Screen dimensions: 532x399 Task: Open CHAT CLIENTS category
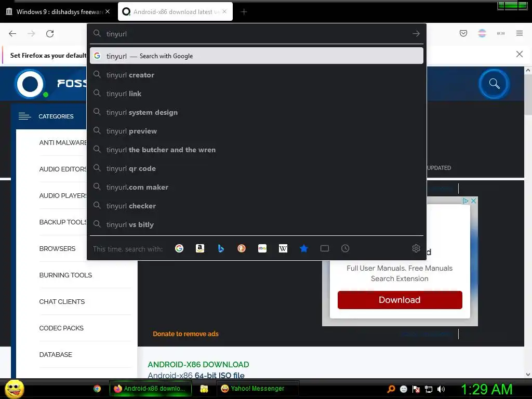(62, 302)
